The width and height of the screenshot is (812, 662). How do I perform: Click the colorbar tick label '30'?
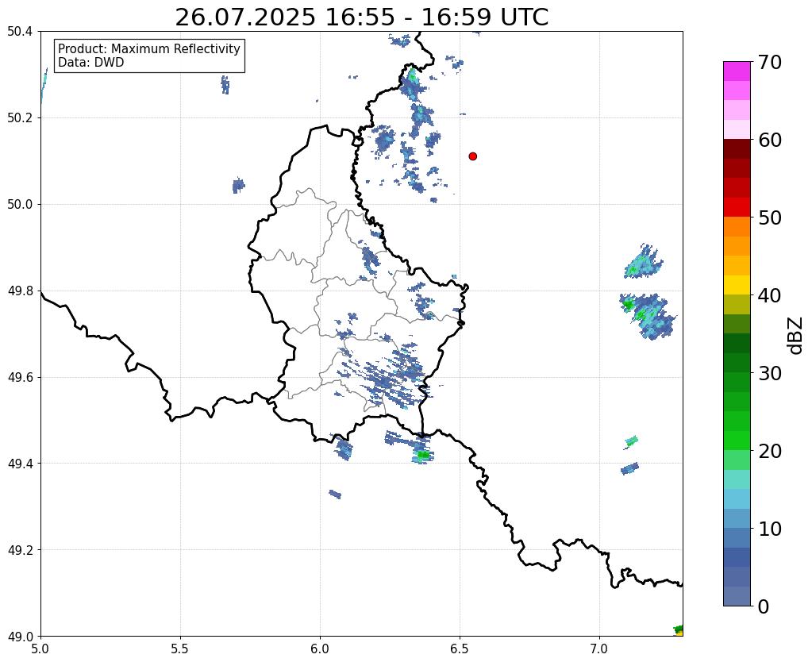tap(769, 373)
